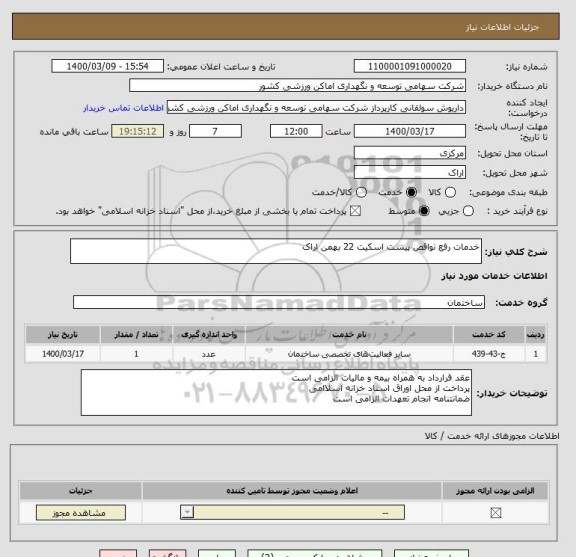Open the supplier permit status dropdown
576x557 pixels.
tap(292, 513)
